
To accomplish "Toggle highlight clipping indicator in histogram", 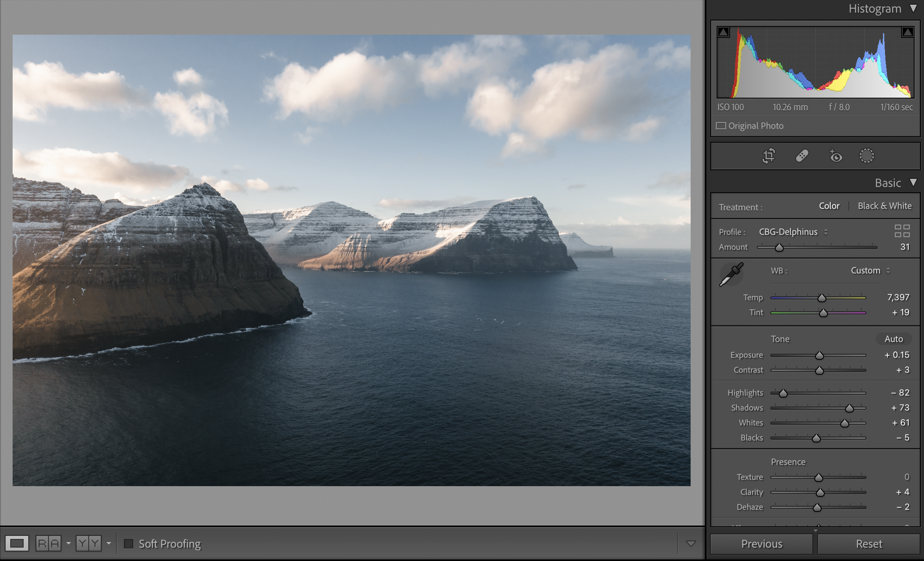I will [907, 32].
